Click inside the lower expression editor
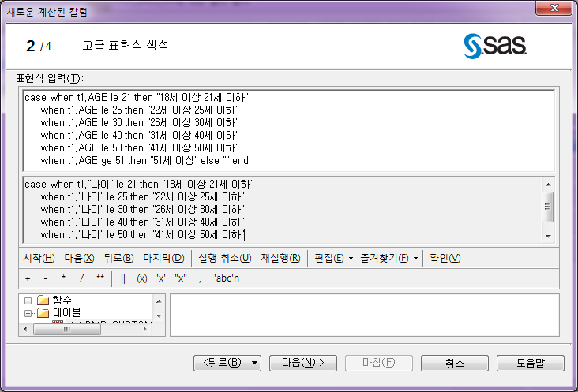This screenshot has height=392, width=578. coord(283,210)
